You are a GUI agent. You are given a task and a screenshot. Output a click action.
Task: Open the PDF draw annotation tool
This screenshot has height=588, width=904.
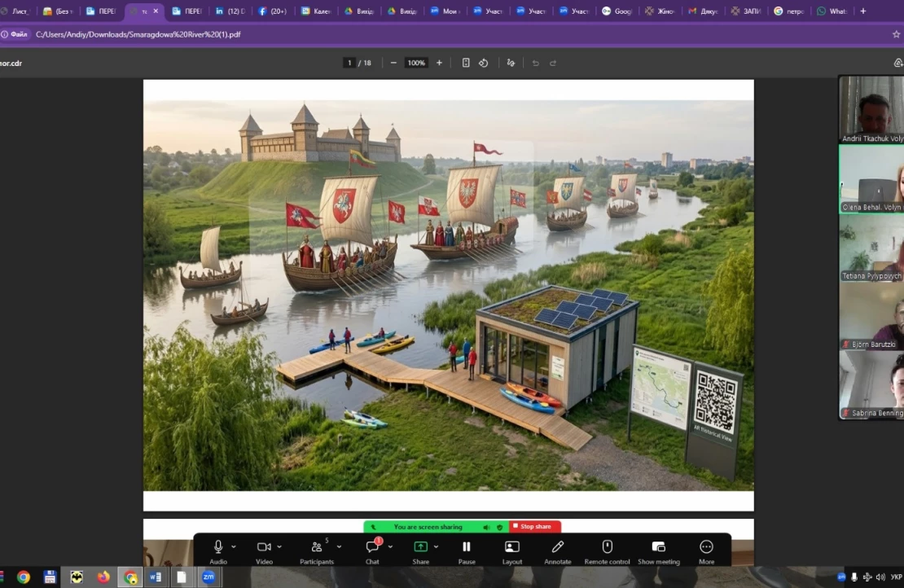[x=511, y=63]
